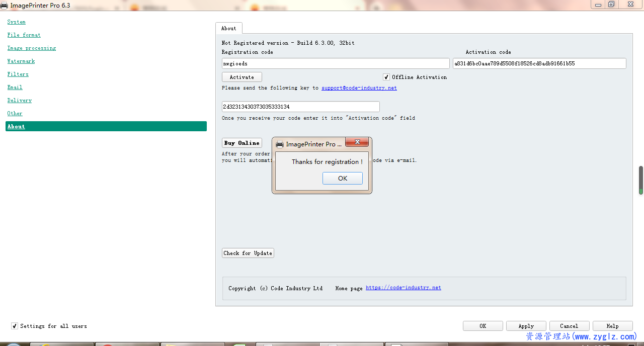The height and width of the screenshot is (346, 644).
Task: Visit the https://code-industry.net home page link
Action: (x=404, y=288)
